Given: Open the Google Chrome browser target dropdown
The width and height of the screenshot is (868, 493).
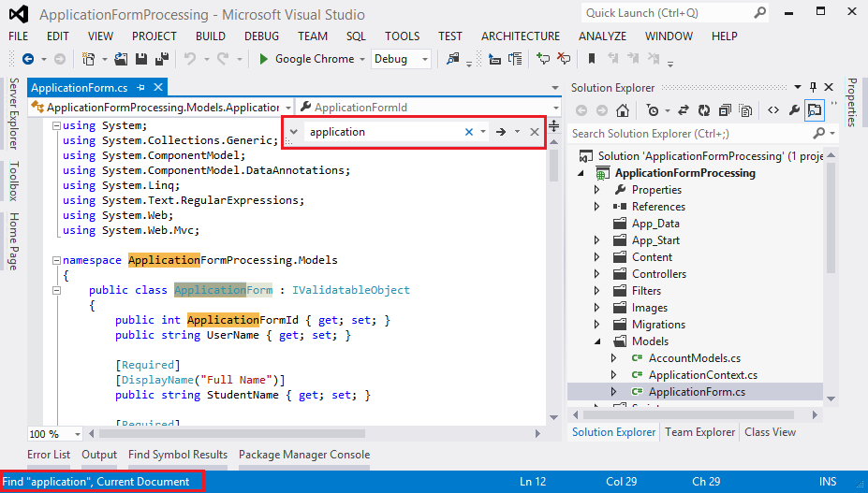Looking at the screenshot, I should point(362,59).
